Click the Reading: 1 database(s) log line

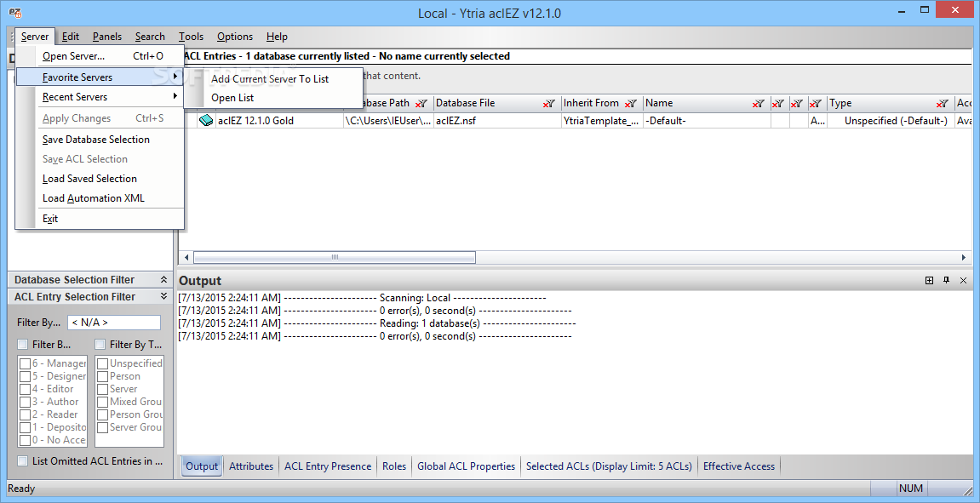(377, 323)
